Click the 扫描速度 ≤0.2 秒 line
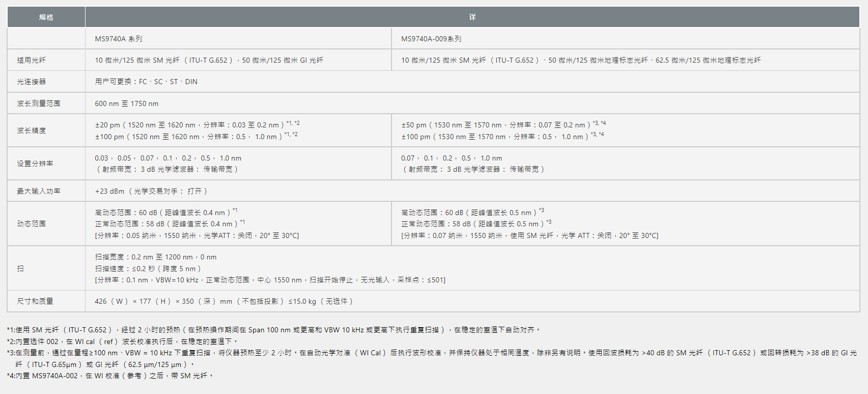 click(148, 269)
